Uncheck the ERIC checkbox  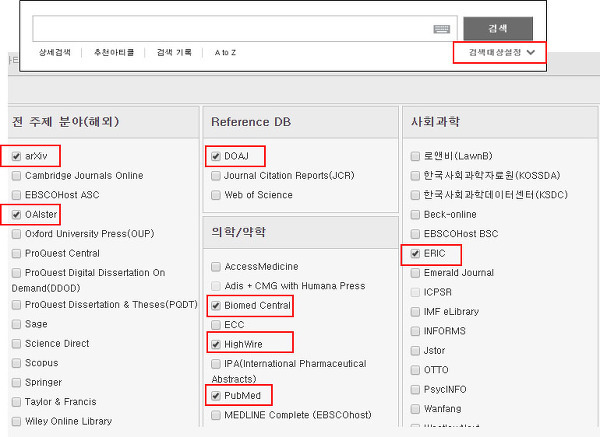coord(415,253)
